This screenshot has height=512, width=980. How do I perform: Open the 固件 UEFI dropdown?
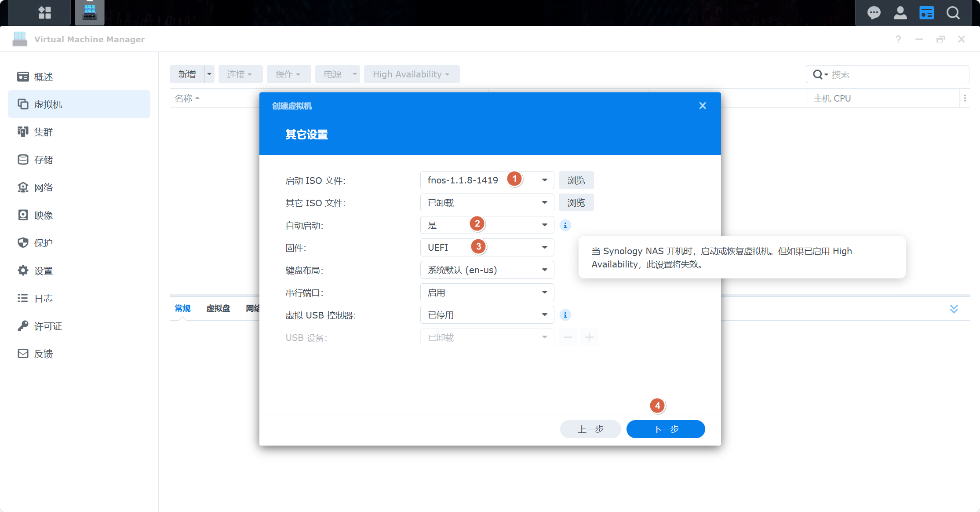coord(544,247)
